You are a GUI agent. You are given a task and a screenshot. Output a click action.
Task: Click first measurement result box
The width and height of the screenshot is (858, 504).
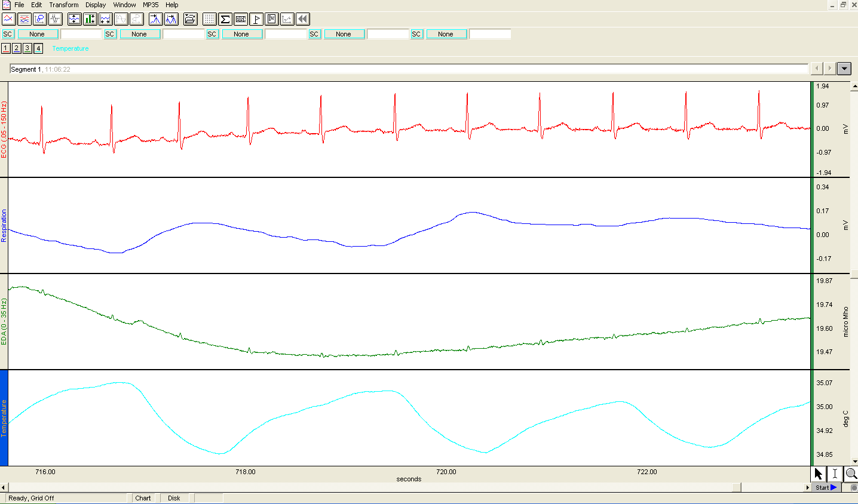pos(81,34)
